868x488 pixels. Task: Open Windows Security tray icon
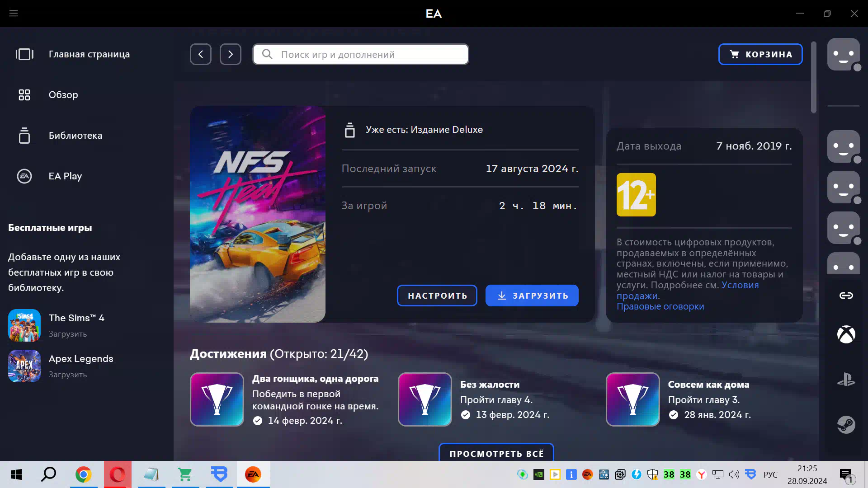[652, 474]
